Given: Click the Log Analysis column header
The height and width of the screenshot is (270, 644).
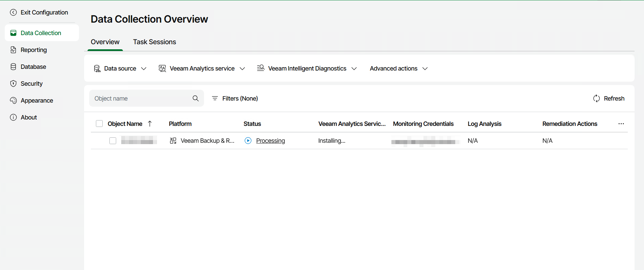Looking at the screenshot, I should 484,124.
